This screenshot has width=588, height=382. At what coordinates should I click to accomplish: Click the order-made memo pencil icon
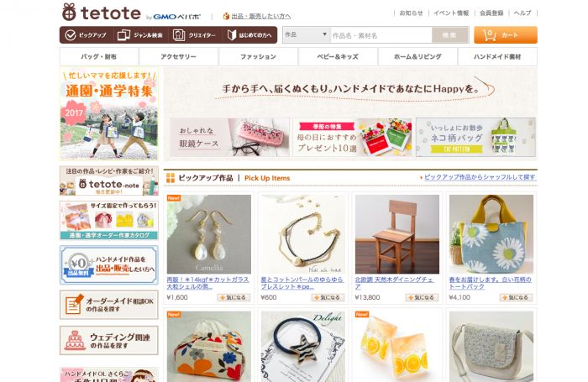click(74, 305)
